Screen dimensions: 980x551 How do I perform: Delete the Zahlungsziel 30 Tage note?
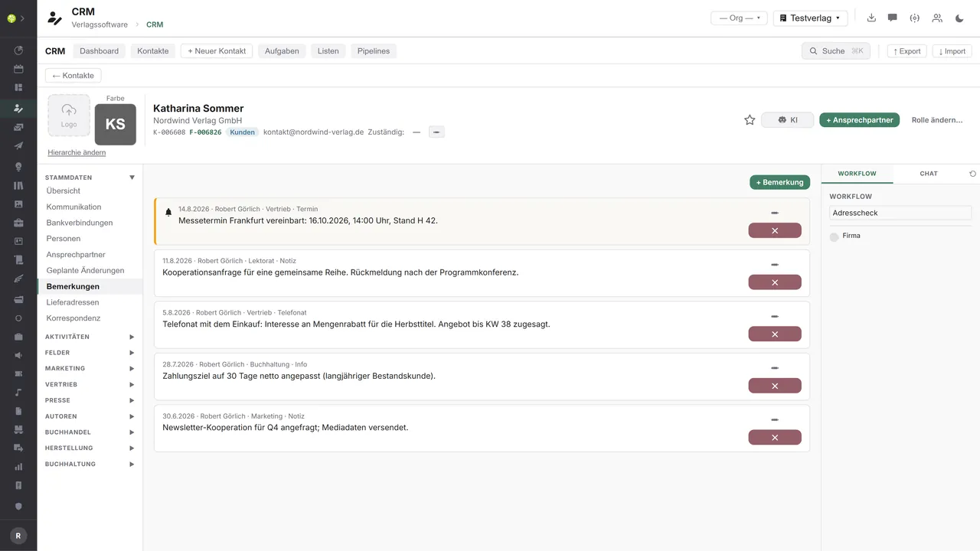pos(775,386)
